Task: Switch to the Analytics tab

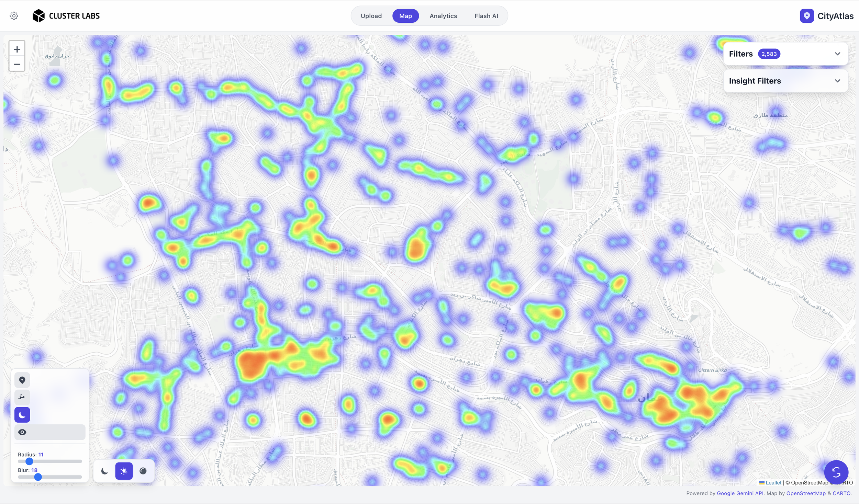Action: [443, 16]
